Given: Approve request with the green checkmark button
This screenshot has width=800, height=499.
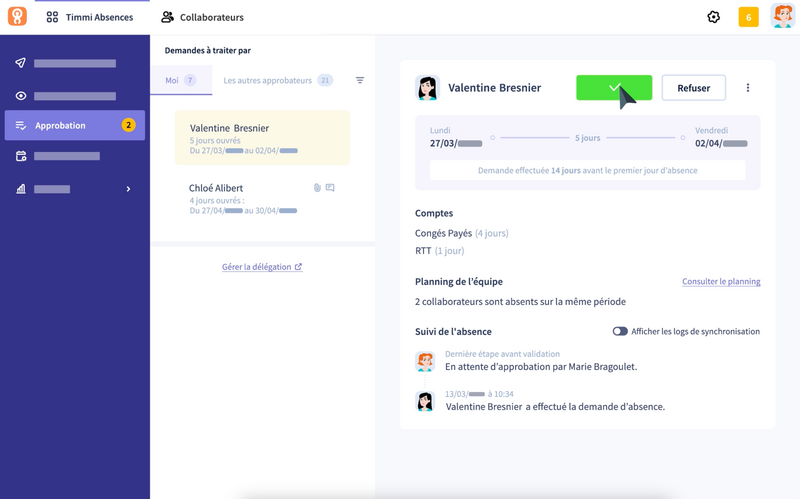Looking at the screenshot, I should tap(614, 88).
